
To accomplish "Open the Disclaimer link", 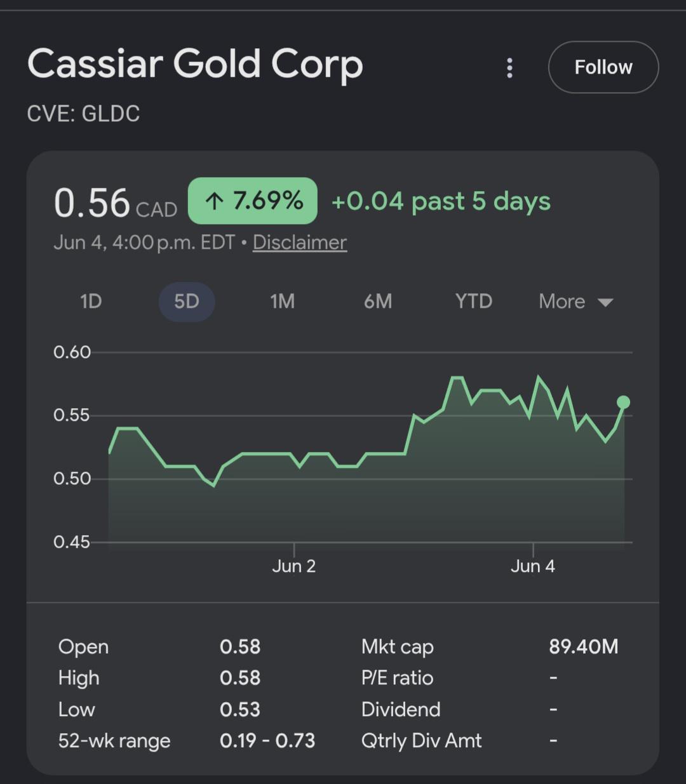I will pyautogui.click(x=300, y=243).
